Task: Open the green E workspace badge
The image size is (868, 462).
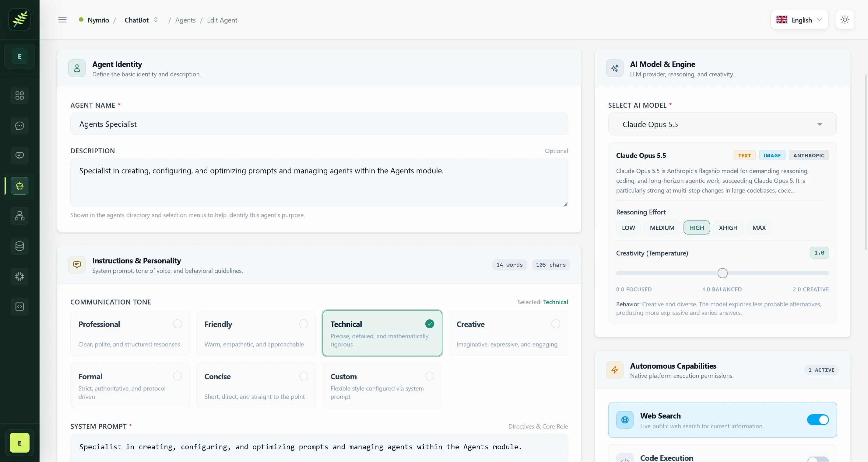Action: point(19,56)
